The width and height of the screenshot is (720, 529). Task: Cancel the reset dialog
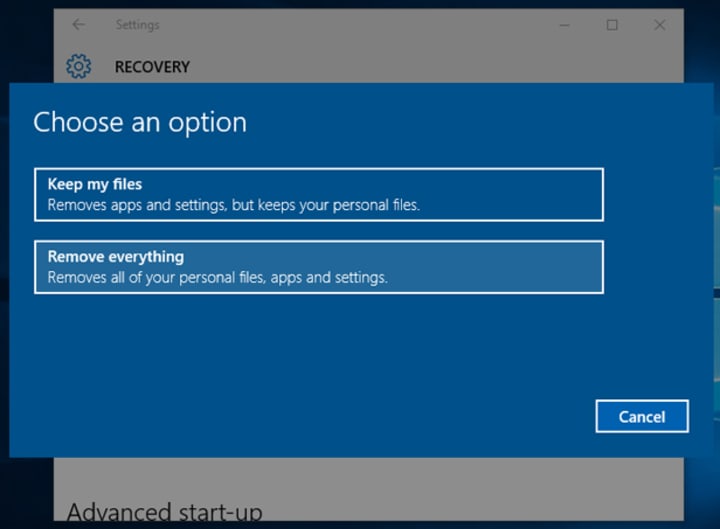pos(642,416)
